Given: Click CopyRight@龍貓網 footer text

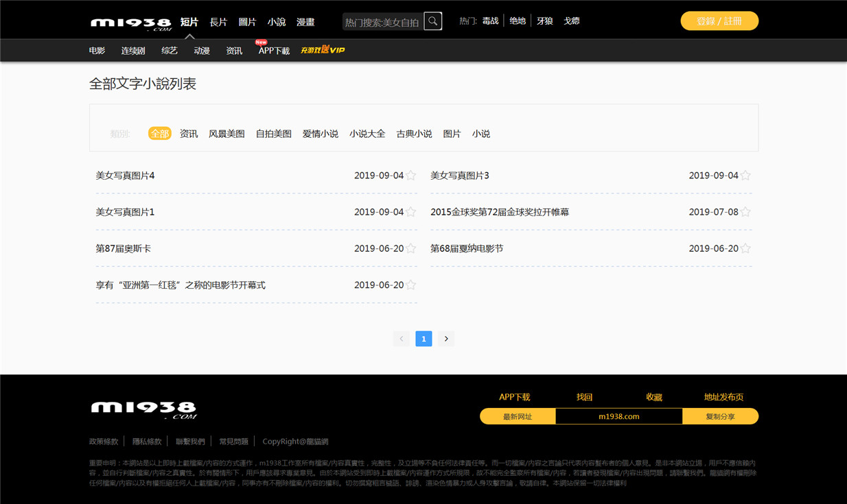Looking at the screenshot, I should 295,442.
